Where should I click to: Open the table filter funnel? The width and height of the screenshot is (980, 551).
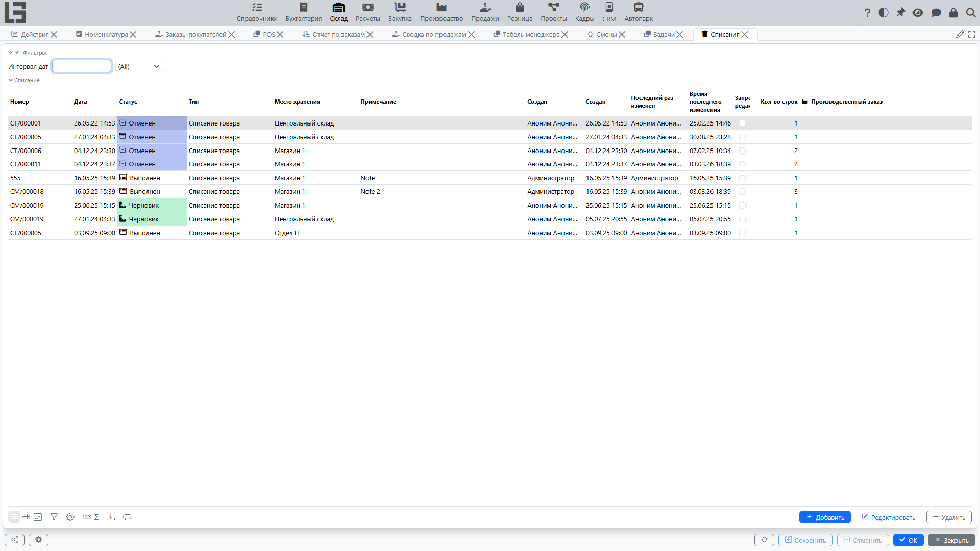(54, 517)
